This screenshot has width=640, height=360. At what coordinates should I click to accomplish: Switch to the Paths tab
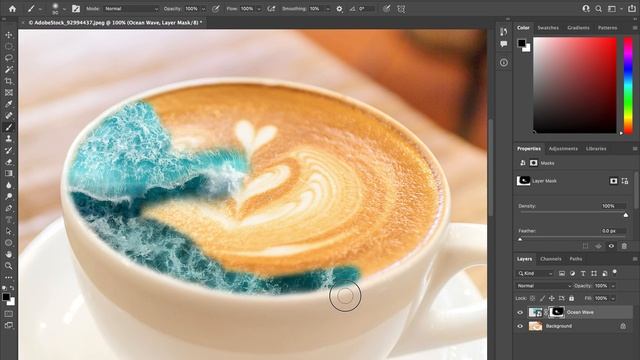point(576,259)
